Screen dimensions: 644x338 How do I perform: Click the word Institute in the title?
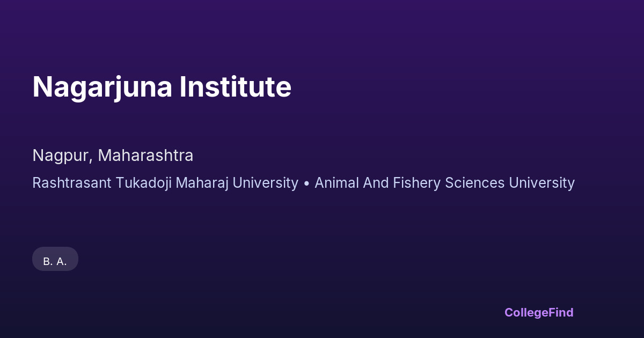pos(235,87)
